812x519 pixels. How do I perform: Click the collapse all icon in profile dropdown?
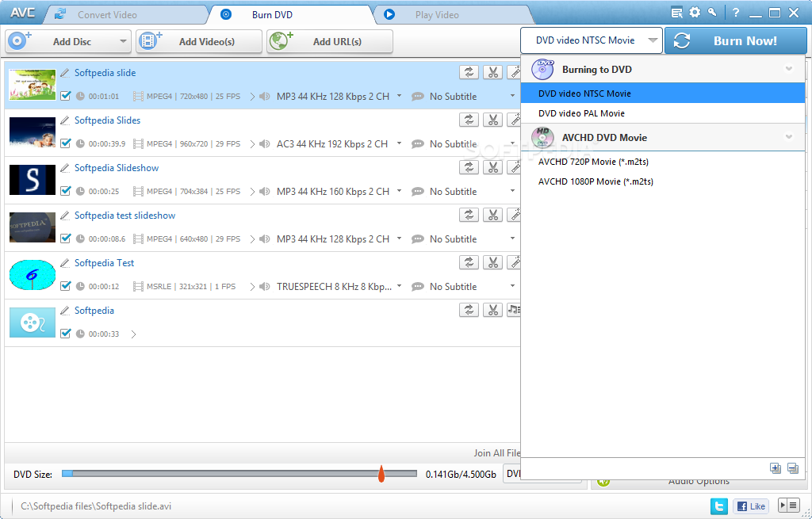[x=792, y=468]
